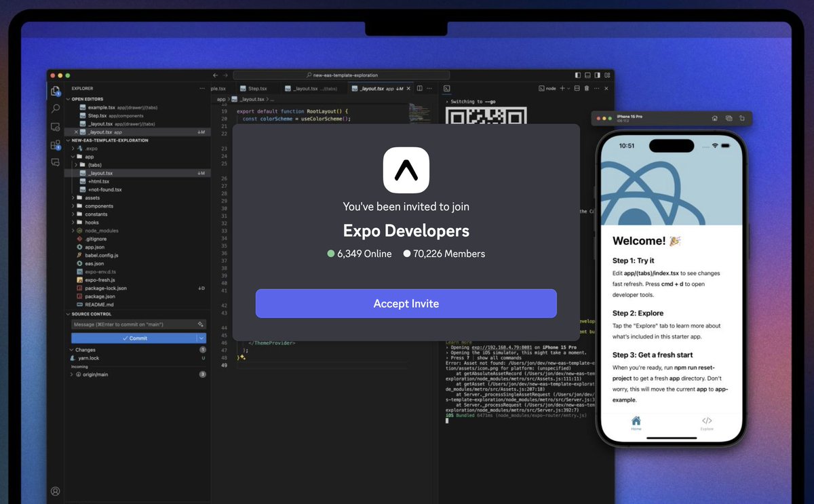Open the Extensions view in the activity bar

56,144
